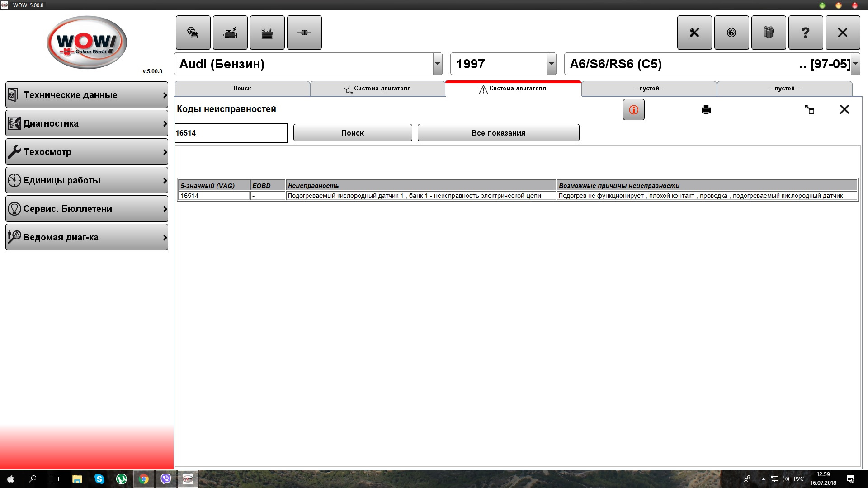Click the EOBD column header
The height and width of the screenshot is (488, 868).
pos(268,186)
